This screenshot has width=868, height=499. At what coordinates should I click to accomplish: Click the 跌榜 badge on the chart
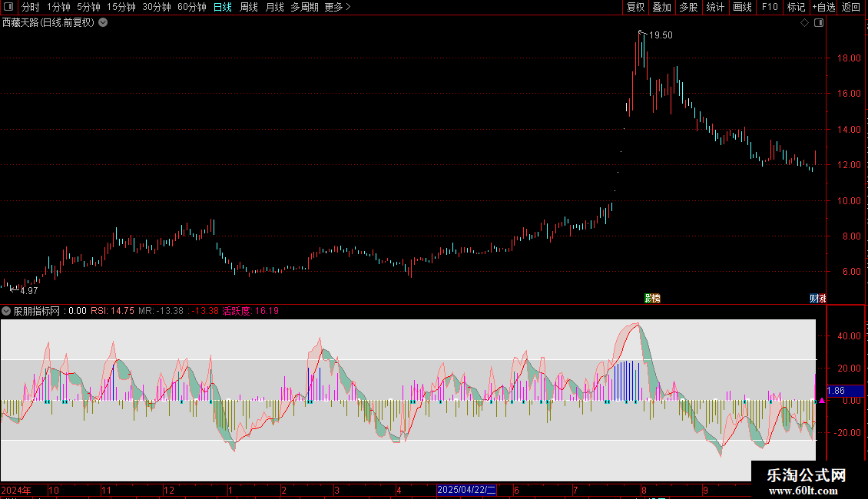[x=653, y=298]
